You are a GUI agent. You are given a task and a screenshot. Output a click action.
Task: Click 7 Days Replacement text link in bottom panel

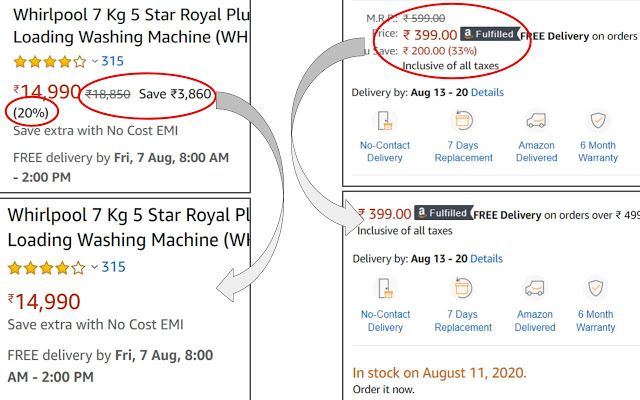click(x=463, y=321)
